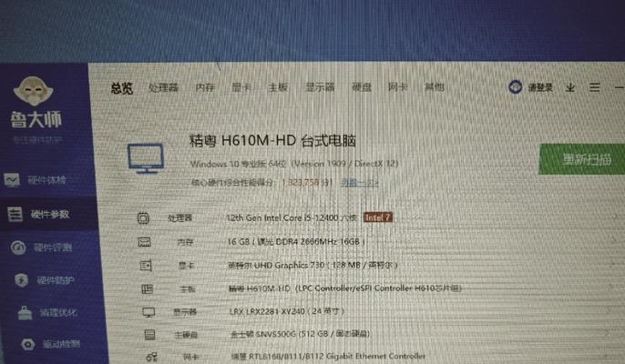The image size is (625, 364).
Task: Expand the 处理器 row chevron
Action: click(x=616, y=217)
